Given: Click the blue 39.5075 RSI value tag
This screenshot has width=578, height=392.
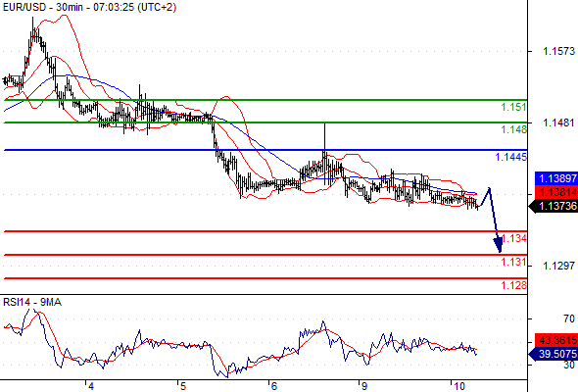Looking at the screenshot, I should [554, 354].
